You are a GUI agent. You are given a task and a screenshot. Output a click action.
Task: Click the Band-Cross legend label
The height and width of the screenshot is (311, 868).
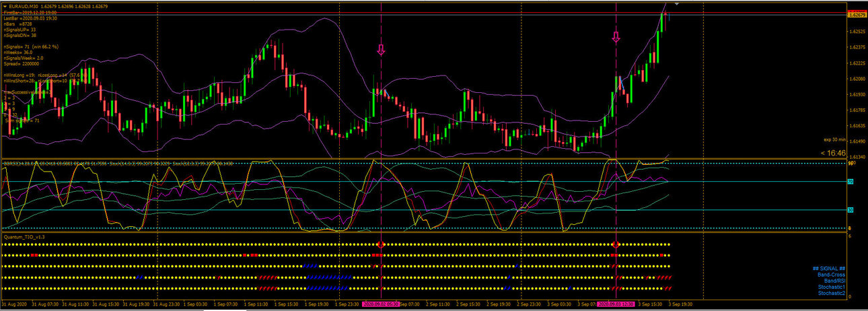click(x=832, y=275)
